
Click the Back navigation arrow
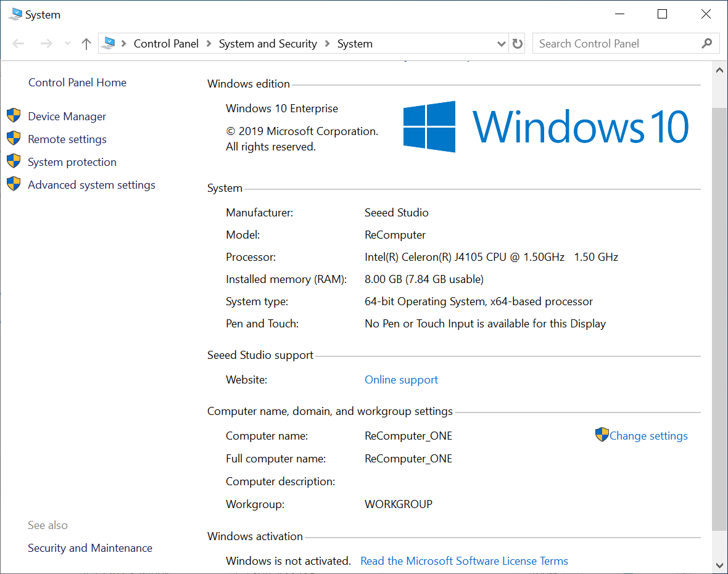pyautogui.click(x=19, y=44)
